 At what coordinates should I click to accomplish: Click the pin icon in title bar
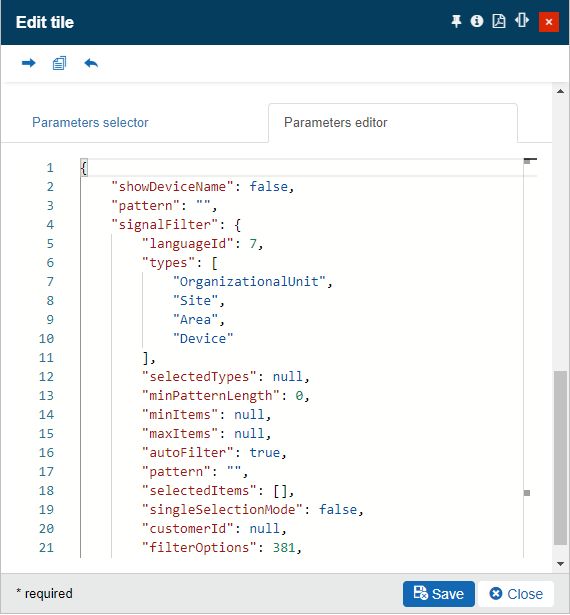pos(456,21)
